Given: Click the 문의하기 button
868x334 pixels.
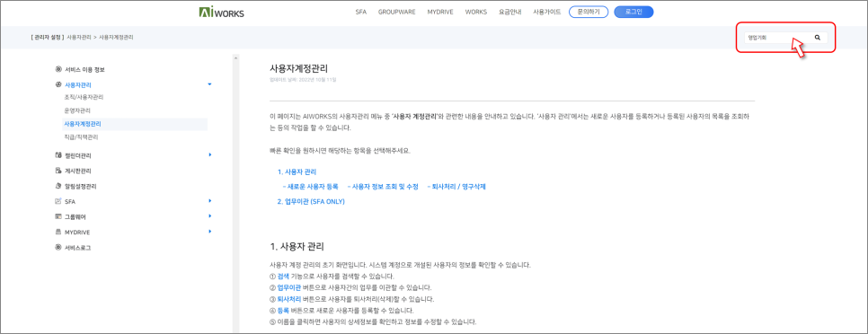Looking at the screenshot, I should click(x=589, y=12).
